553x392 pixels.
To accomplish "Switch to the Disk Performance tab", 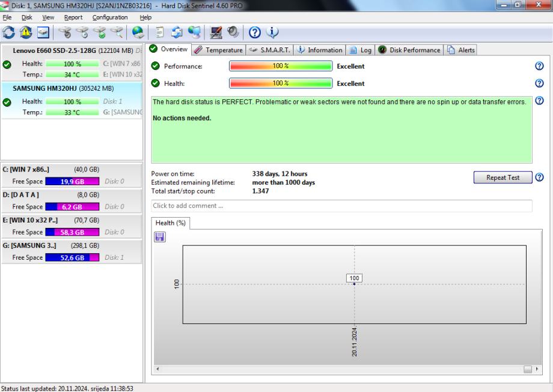I will (x=409, y=50).
